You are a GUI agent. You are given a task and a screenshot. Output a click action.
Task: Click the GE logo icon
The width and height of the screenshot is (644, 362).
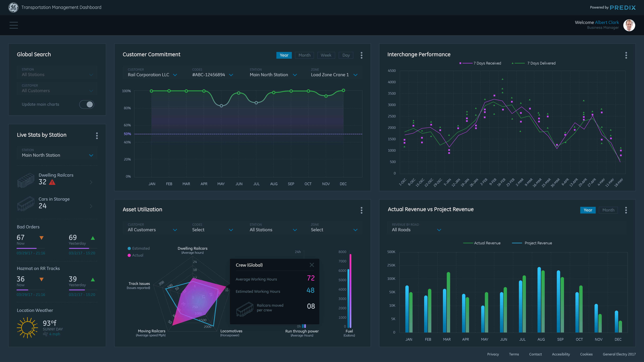[x=13, y=8]
